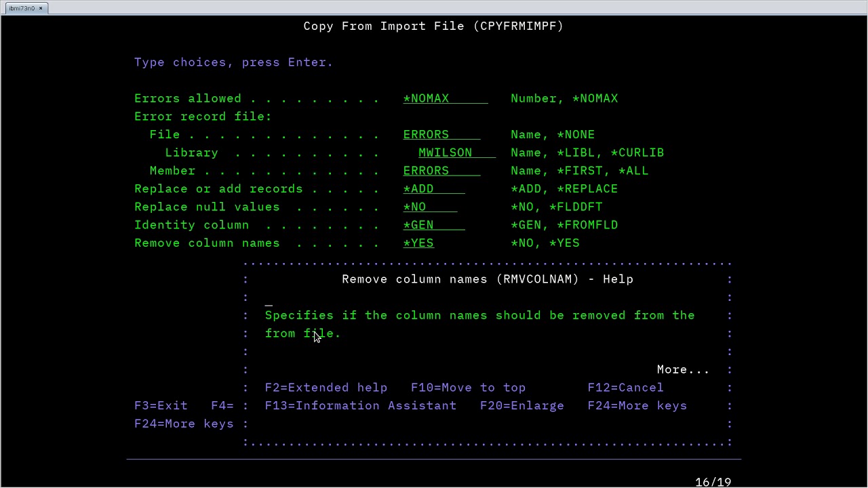Click the Replace null values *NO field
The image size is (868, 488).
(430, 207)
